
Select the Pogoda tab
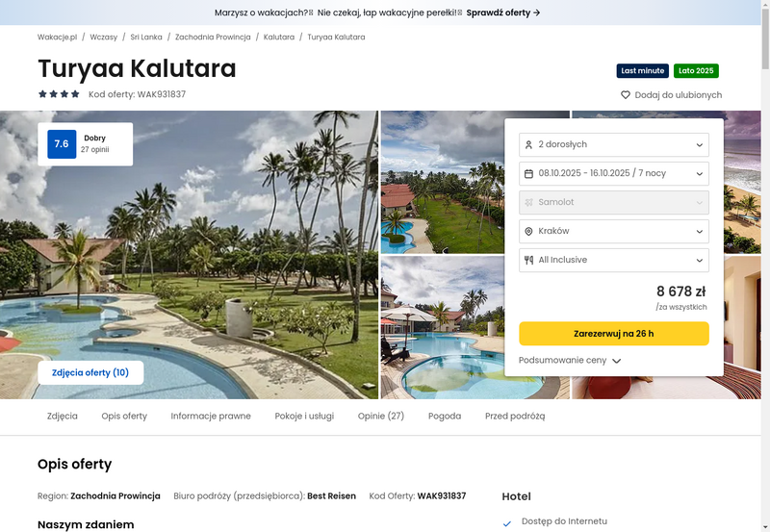tap(445, 417)
